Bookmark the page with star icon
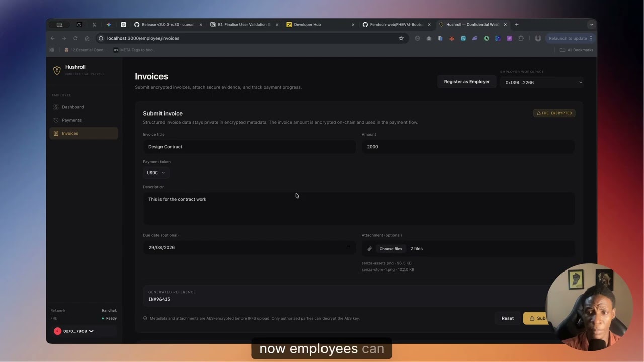 [401, 38]
